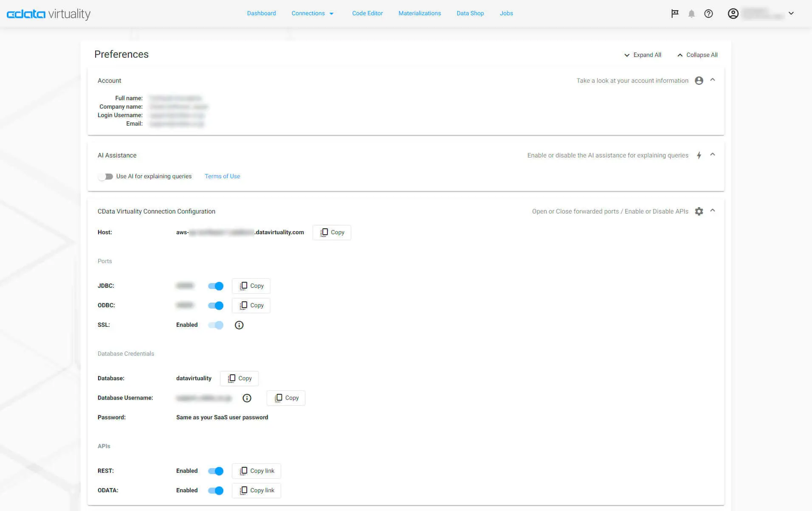Click the 'Company name:' label
Viewport: 812px width, 511px height.
(121, 107)
